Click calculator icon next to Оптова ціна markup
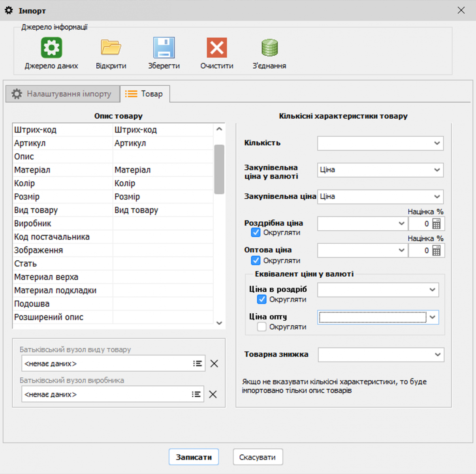Screen dimensions: 476x474 pos(436,251)
